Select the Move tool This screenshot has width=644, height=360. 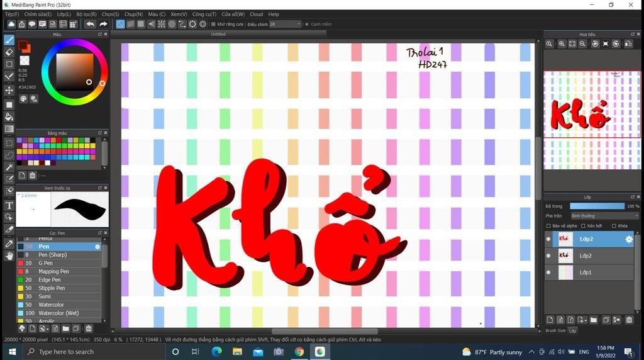tap(9, 90)
